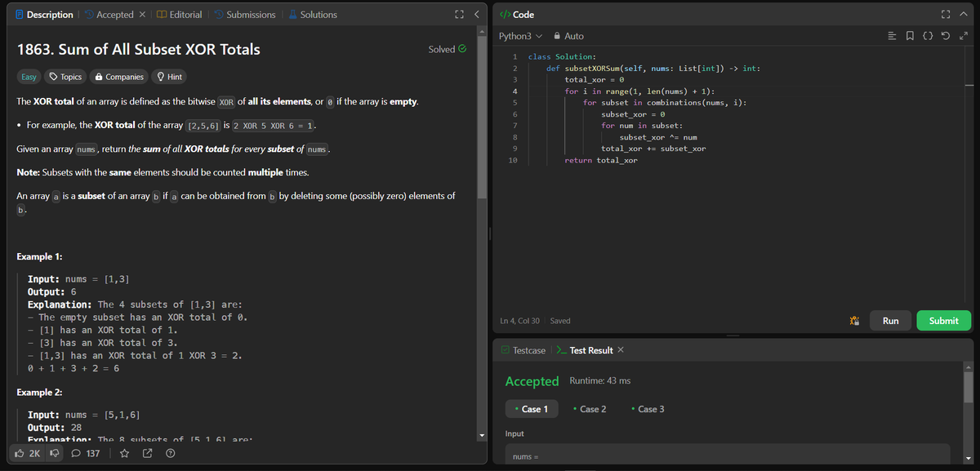Show the Topics tags
The image size is (980, 471).
tap(65, 77)
